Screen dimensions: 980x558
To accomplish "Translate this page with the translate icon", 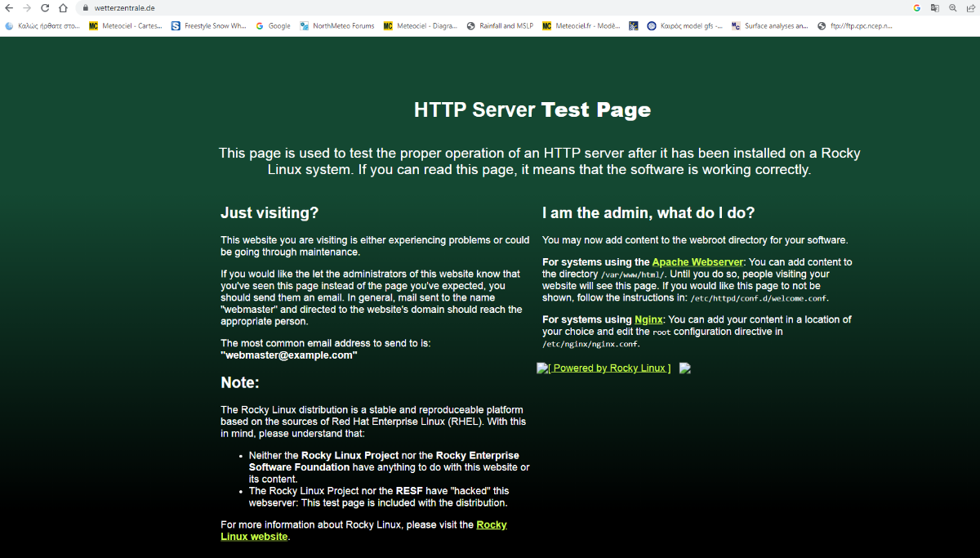I will tap(935, 7).
